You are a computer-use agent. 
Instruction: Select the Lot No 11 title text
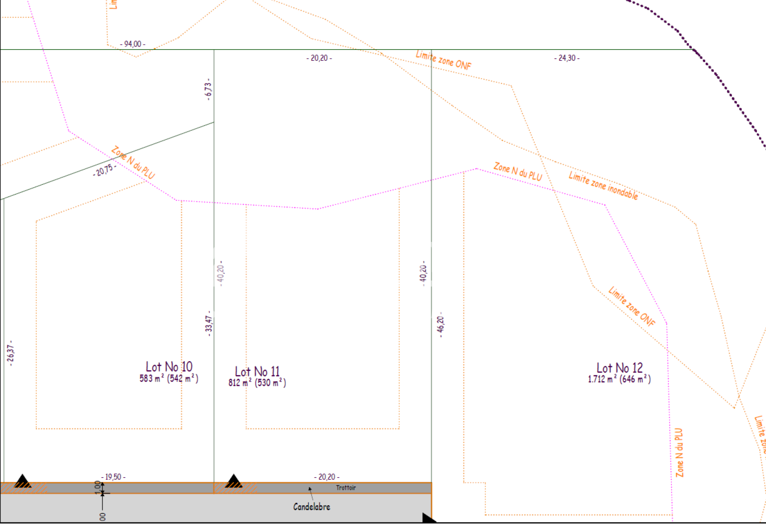pos(257,372)
